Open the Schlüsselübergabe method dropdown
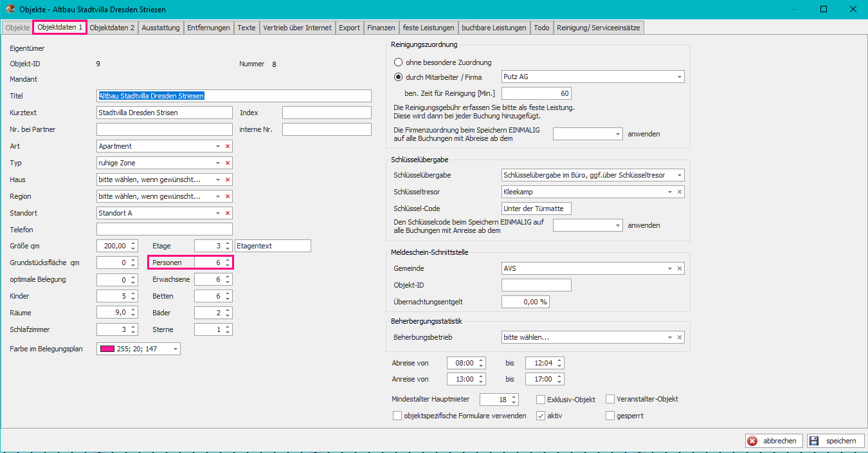Image resolution: width=868 pixels, height=453 pixels. point(680,175)
